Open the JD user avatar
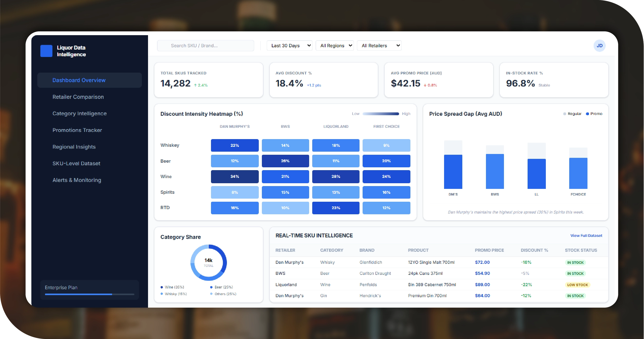Screen dimensions: 644x339 click(599, 46)
